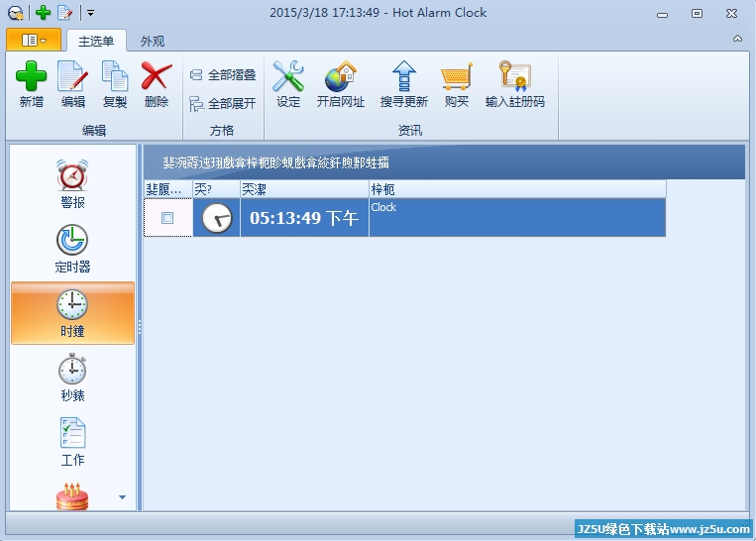Open quick access toolbar customize dropdown

(90, 13)
